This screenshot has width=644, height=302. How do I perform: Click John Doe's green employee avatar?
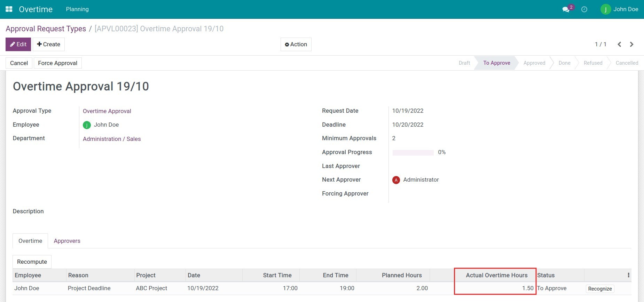coord(87,125)
